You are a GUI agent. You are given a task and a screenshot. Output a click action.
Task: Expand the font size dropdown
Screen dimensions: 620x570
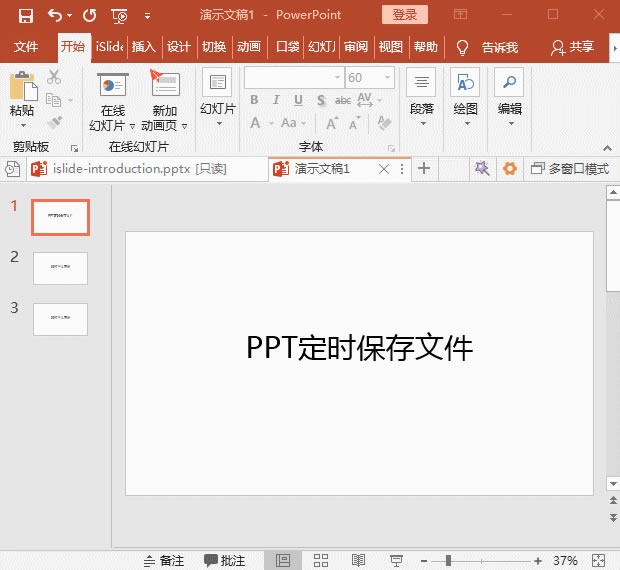pos(387,78)
